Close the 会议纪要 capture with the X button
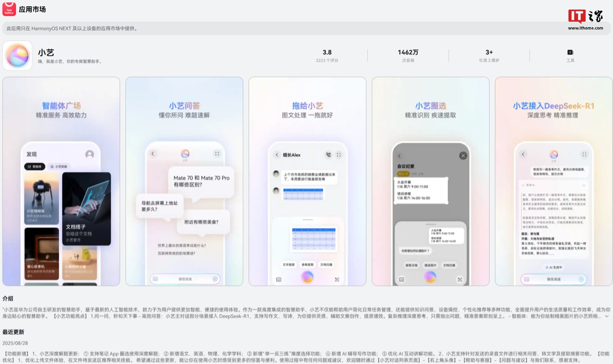 pyautogui.click(x=463, y=155)
